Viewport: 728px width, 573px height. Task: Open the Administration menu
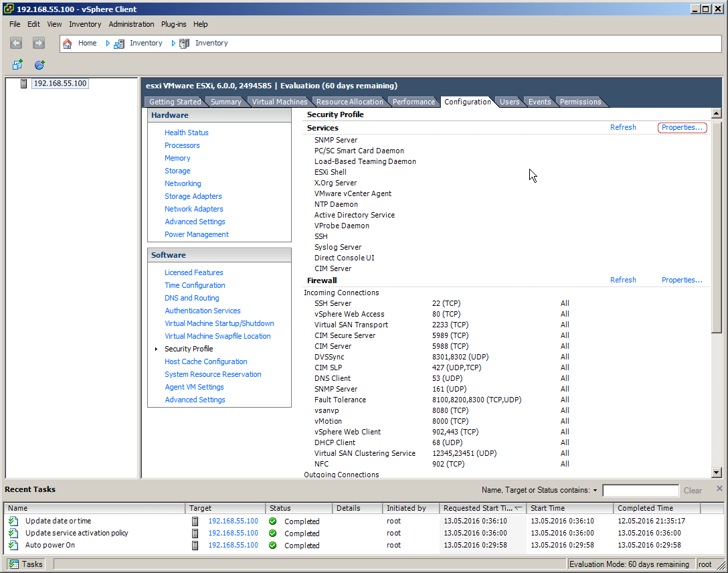pyautogui.click(x=131, y=24)
